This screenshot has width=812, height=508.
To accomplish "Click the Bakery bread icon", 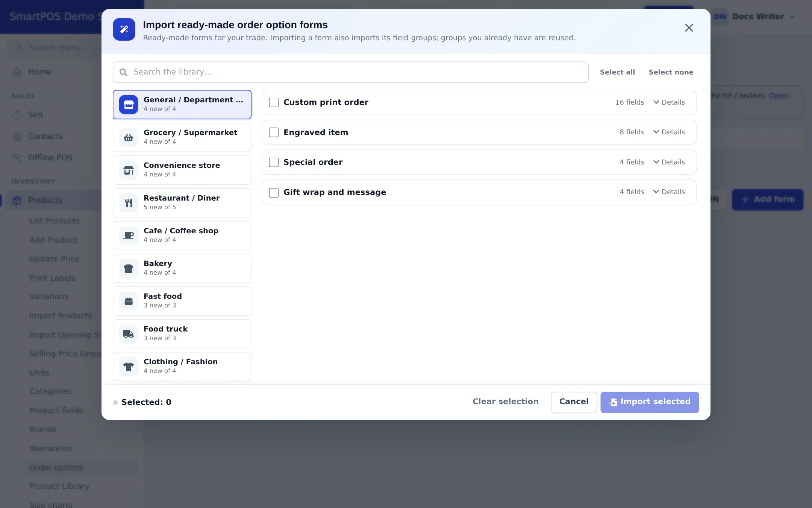I will tap(129, 268).
